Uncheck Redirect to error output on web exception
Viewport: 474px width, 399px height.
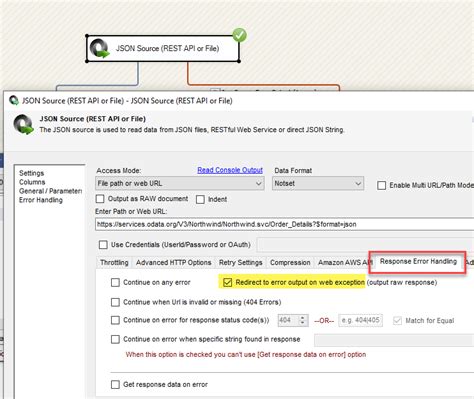pyautogui.click(x=227, y=282)
